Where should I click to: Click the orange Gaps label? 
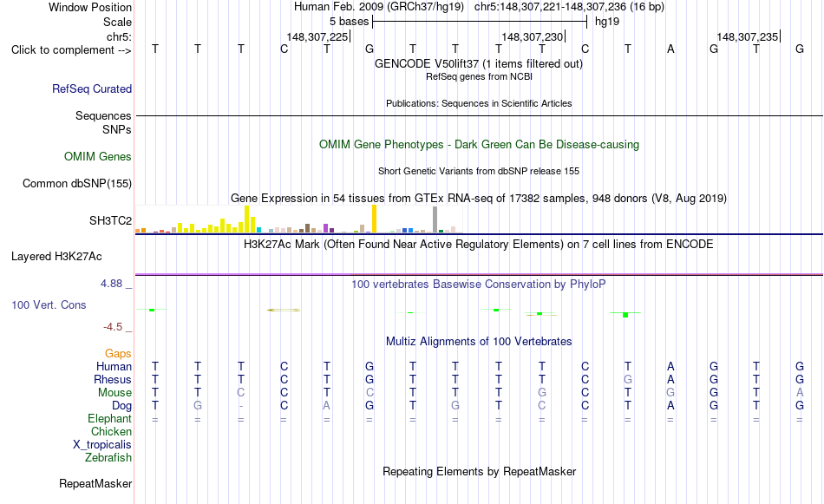pyautogui.click(x=118, y=354)
